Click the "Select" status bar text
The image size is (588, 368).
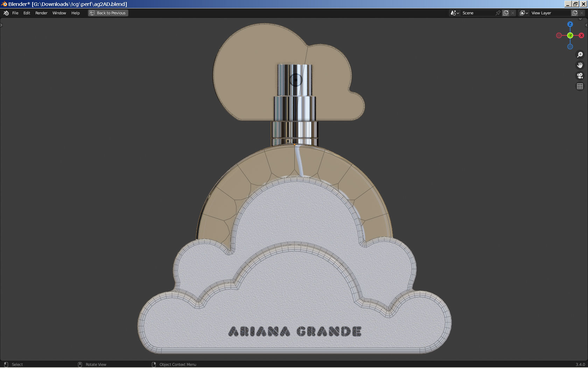(17, 364)
